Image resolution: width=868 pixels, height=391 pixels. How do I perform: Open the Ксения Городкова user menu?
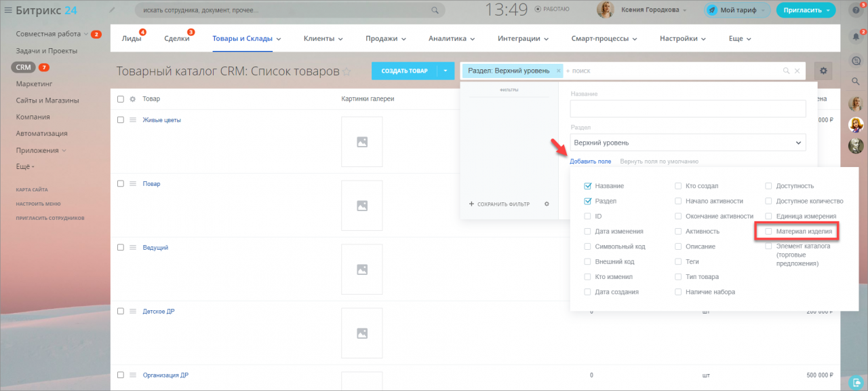coord(654,10)
